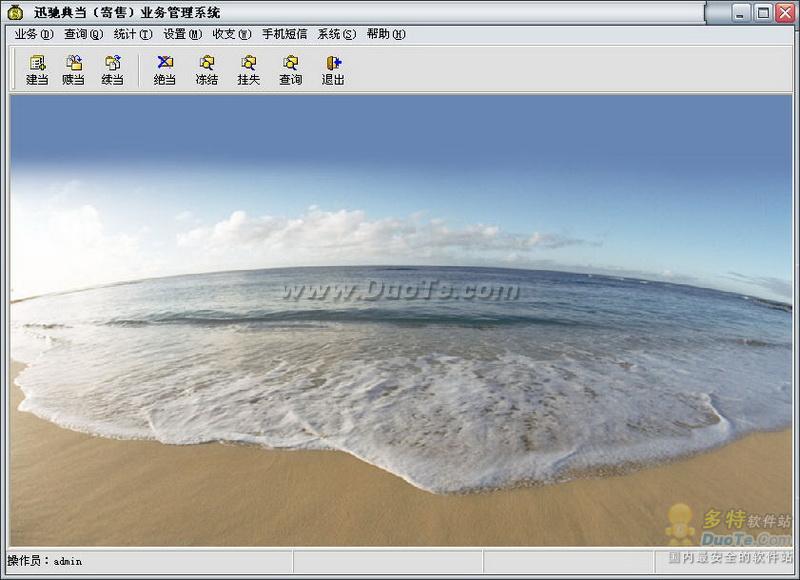
Task: Click the 操作员：admin status bar text
Action: pyautogui.click(x=44, y=561)
